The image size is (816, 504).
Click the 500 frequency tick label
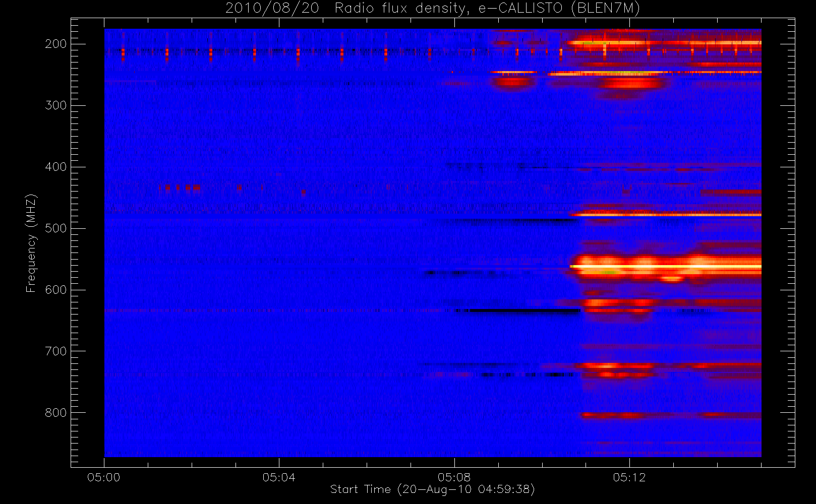coord(56,228)
